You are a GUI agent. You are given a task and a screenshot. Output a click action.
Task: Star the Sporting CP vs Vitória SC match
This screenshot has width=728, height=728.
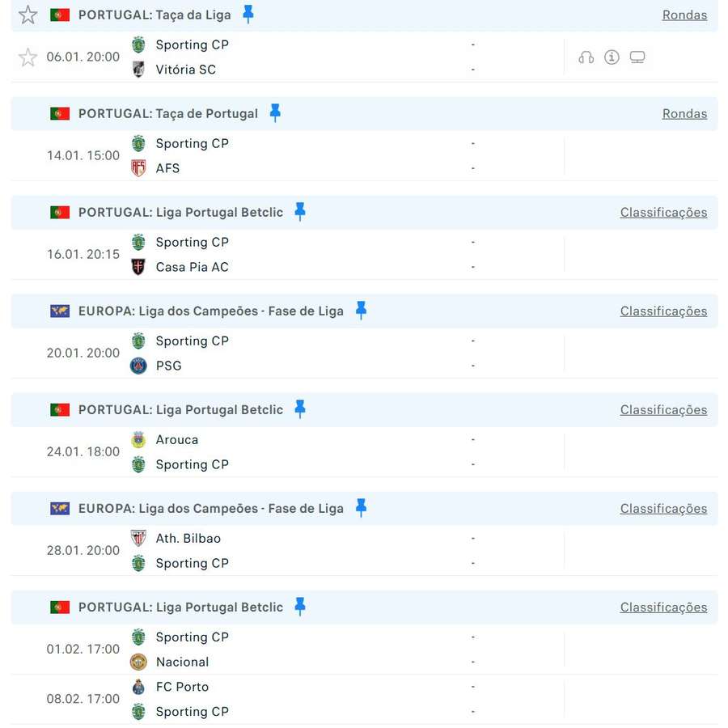pos(28,57)
